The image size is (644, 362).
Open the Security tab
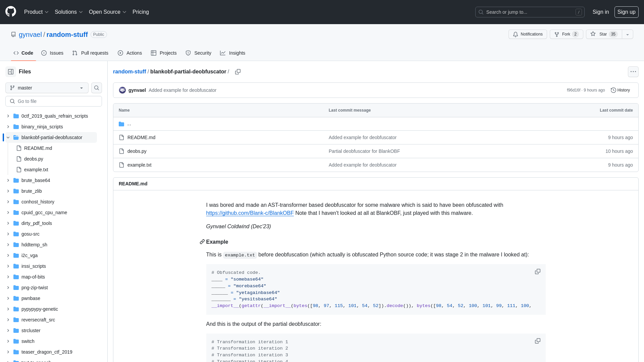[198, 53]
